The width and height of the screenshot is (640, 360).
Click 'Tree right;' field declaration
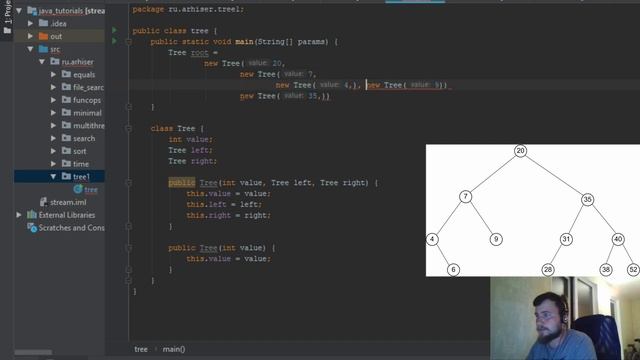(193, 161)
